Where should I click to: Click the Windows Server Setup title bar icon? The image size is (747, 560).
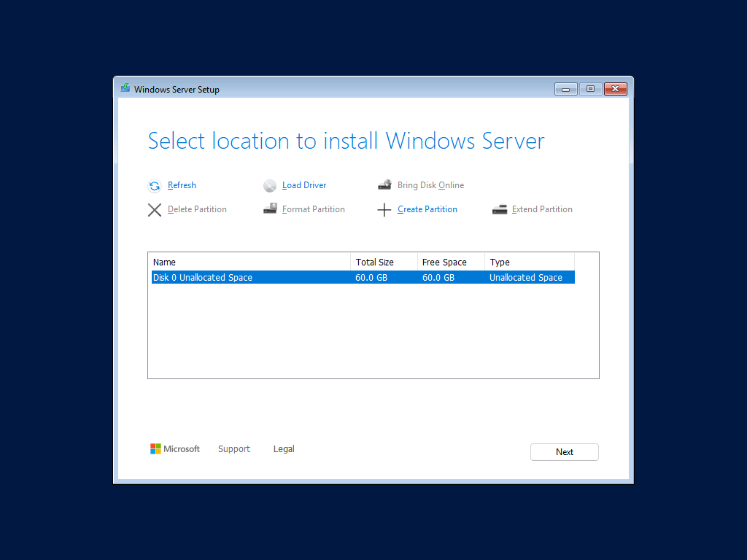(124, 88)
